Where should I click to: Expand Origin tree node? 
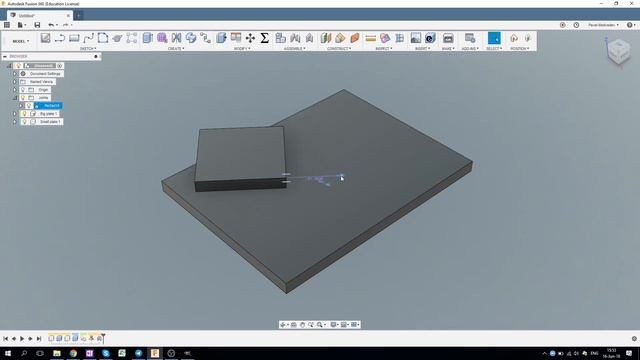15,90
